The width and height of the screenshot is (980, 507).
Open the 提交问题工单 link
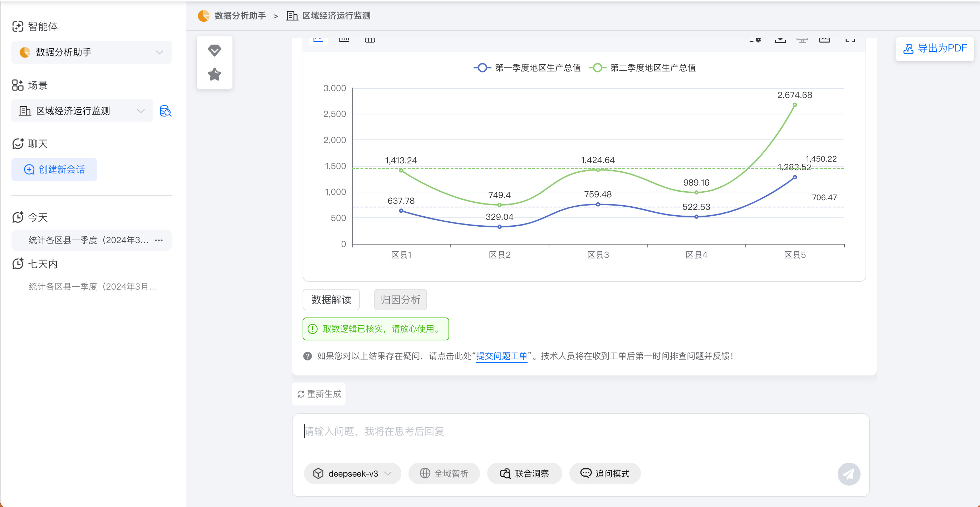tap(501, 356)
